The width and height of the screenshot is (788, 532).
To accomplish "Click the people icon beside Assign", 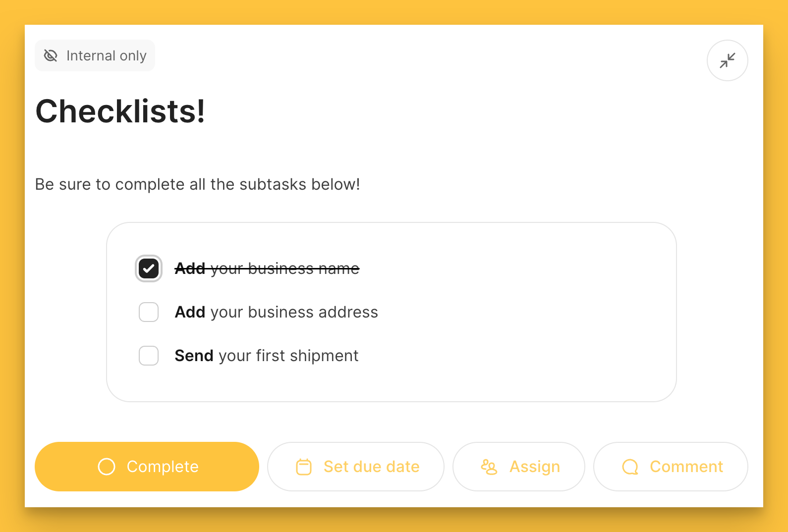I will coord(489,467).
